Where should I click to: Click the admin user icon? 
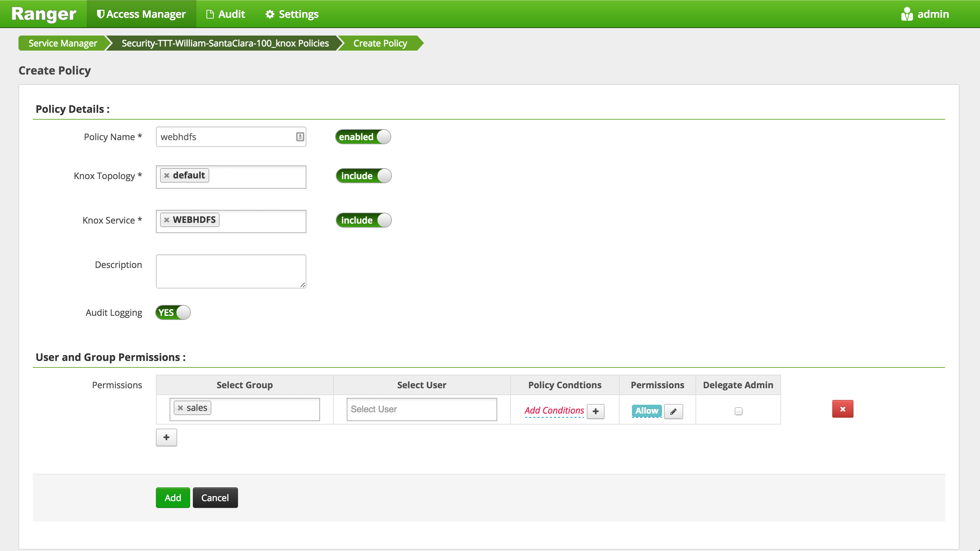(906, 14)
